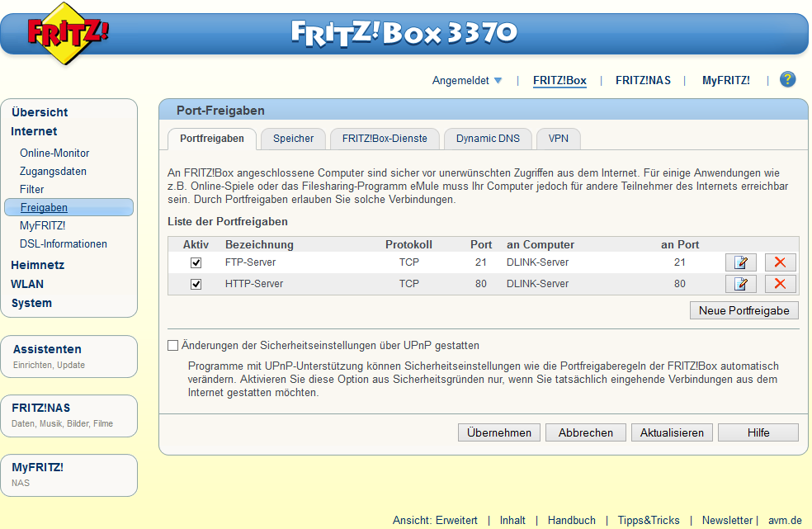812x529 pixels.
Task: Open the MyFRITZ! NAS sidebar panel
Action: tap(69, 475)
